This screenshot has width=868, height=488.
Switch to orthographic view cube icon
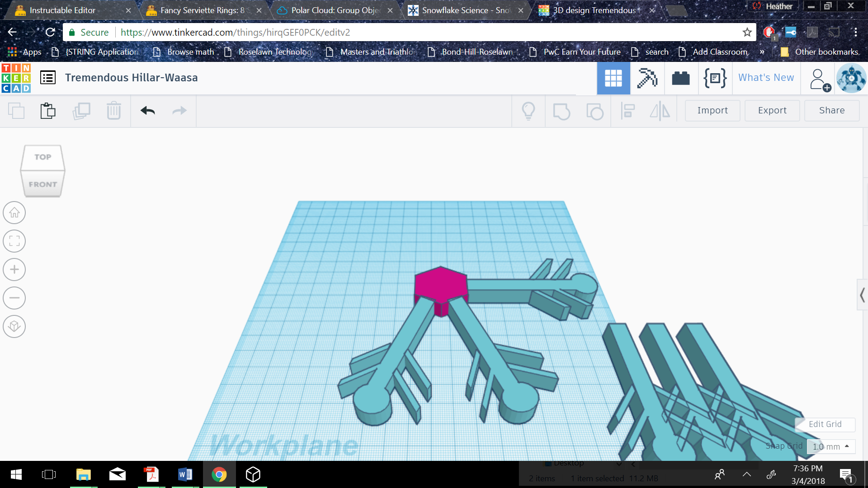click(x=14, y=327)
